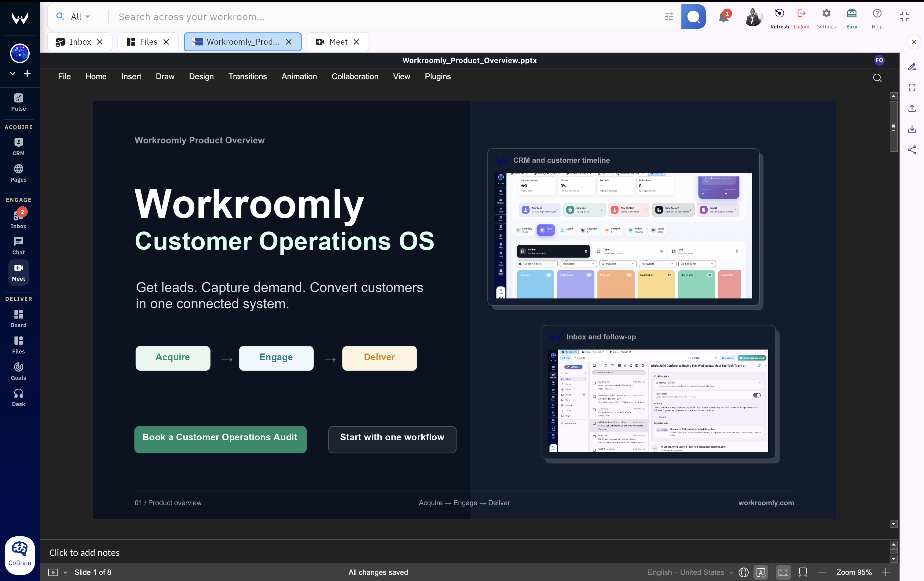Open the Home ribbon tab

[96, 76]
